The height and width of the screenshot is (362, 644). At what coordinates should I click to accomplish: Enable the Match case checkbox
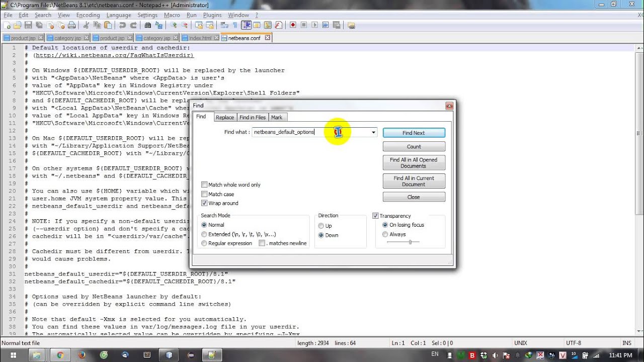[204, 194]
